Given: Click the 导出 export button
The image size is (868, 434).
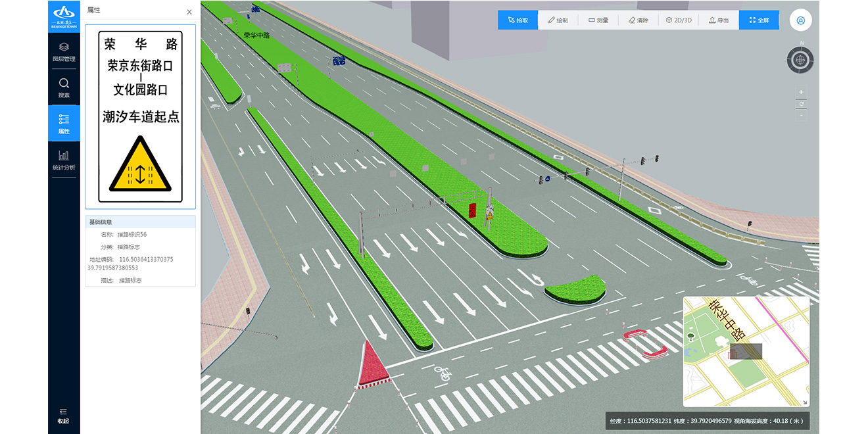Looking at the screenshot, I should click(719, 20).
